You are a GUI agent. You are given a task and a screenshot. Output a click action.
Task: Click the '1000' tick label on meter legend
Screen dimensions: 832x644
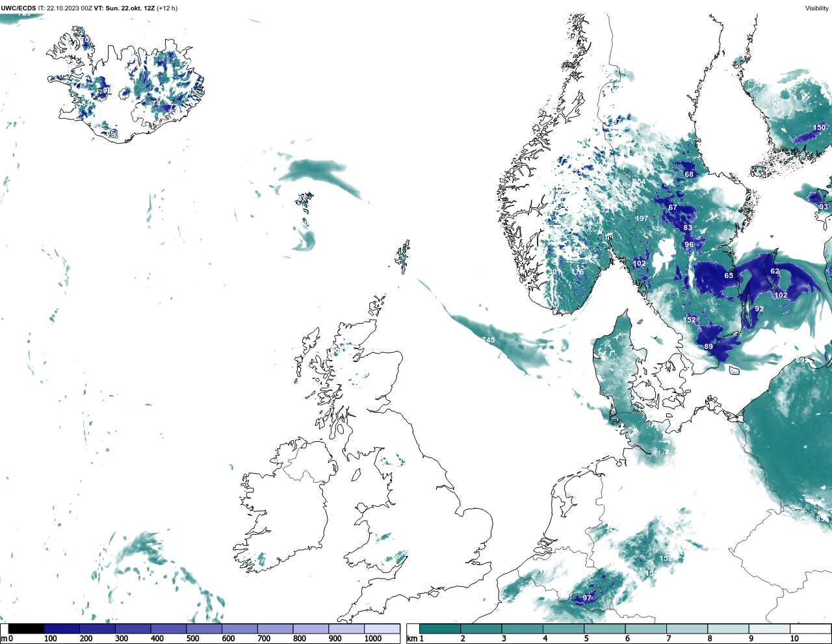tap(373, 639)
